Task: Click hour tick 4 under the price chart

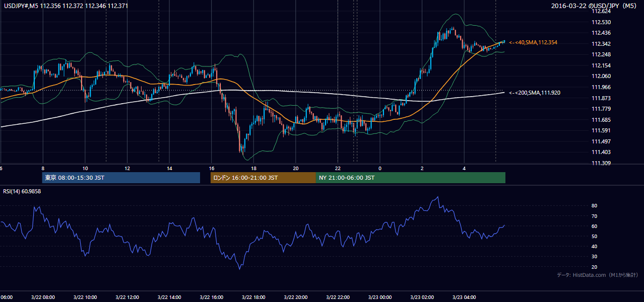Action: coord(465,169)
